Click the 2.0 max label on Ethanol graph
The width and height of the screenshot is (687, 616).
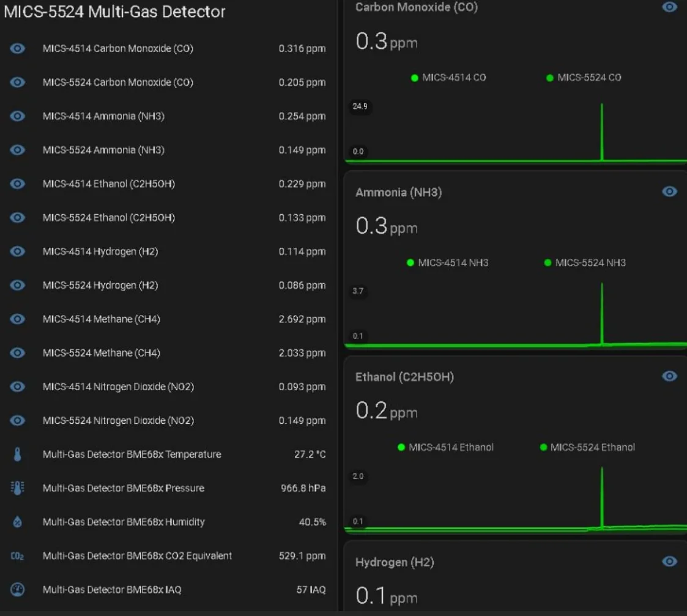tap(358, 477)
